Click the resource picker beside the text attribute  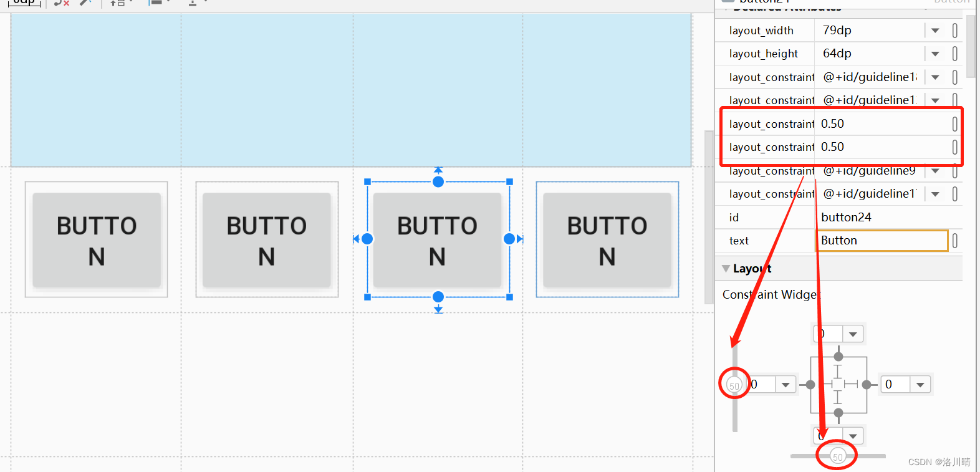tap(954, 241)
